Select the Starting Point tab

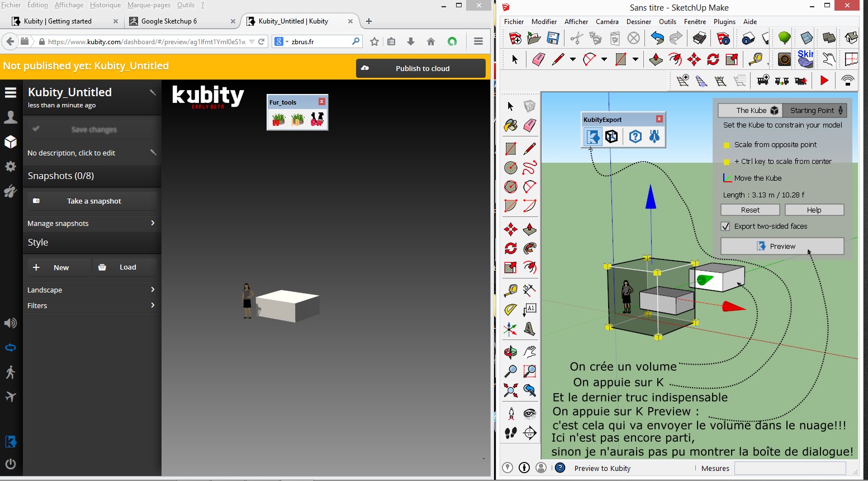814,110
